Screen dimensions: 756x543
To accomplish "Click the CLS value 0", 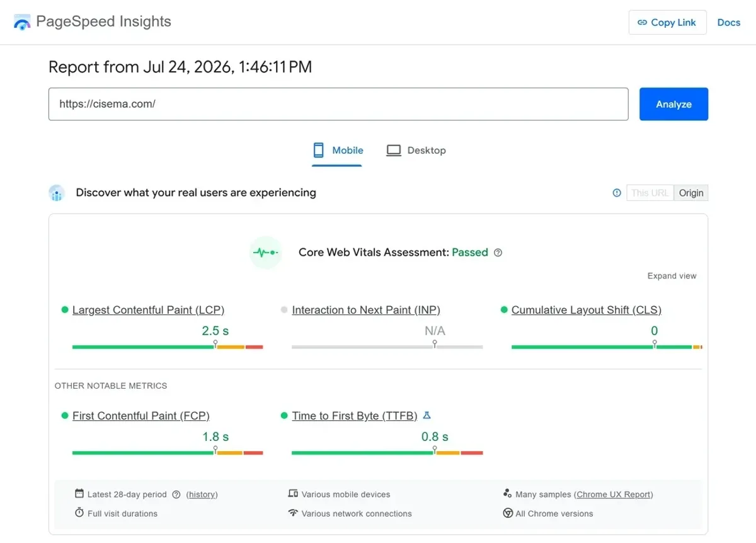I will tap(655, 331).
